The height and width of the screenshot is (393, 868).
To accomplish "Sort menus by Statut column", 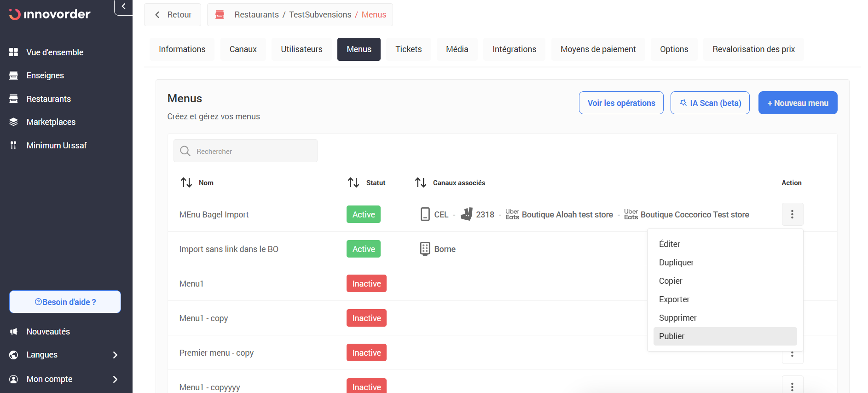I will (x=353, y=183).
